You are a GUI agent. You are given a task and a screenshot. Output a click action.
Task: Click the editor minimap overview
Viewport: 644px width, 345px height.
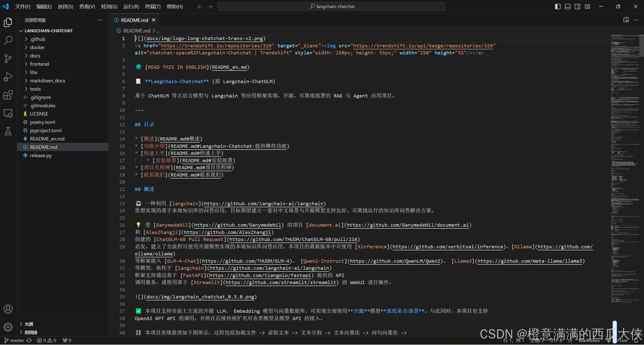[625, 169]
